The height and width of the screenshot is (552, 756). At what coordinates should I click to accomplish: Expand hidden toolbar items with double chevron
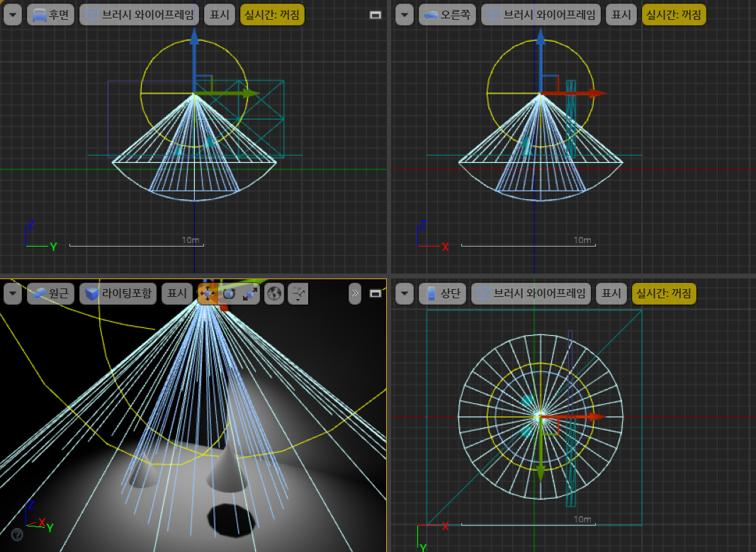pyautogui.click(x=355, y=293)
